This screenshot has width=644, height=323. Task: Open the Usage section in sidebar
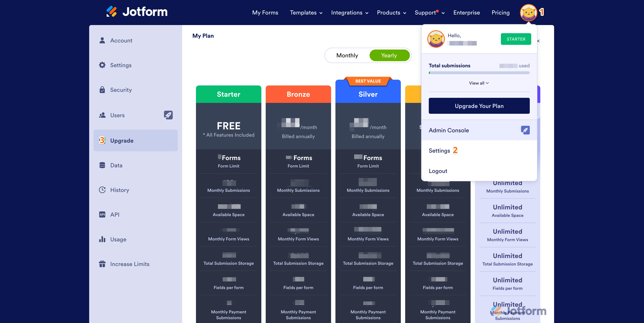tap(135, 239)
